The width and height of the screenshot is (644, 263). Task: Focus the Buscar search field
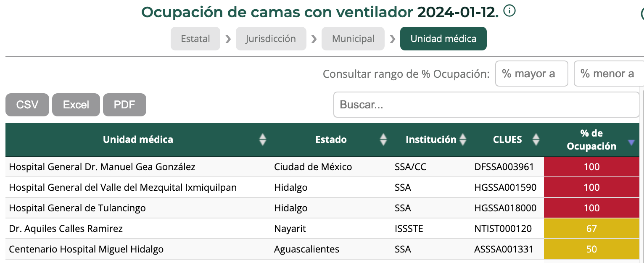pyautogui.click(x=486, y=105)
